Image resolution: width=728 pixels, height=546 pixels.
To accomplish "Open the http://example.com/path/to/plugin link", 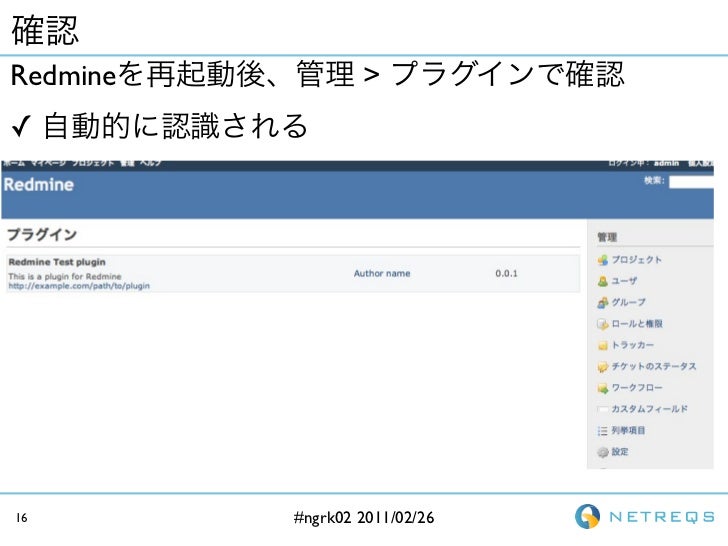I will [79, 286].
